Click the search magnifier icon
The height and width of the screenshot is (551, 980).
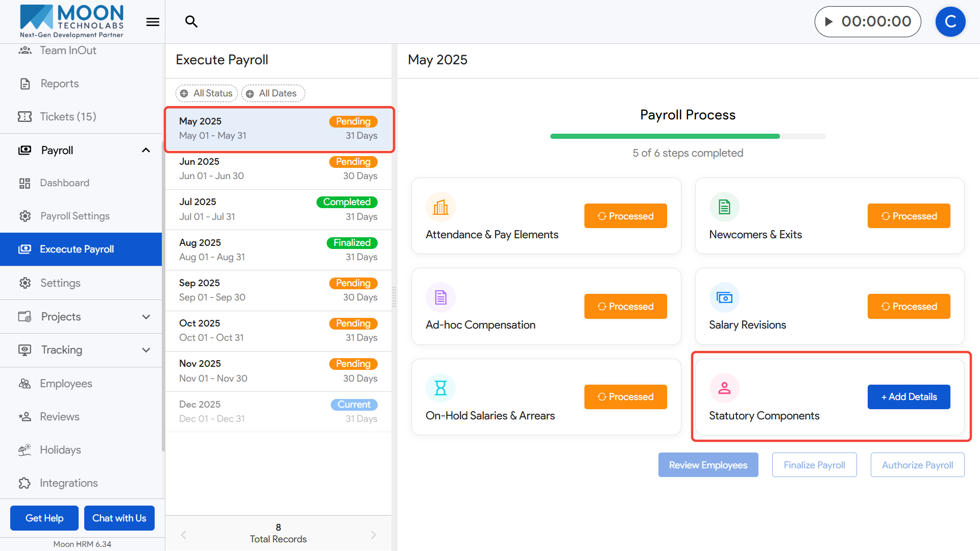click(191, 21)
